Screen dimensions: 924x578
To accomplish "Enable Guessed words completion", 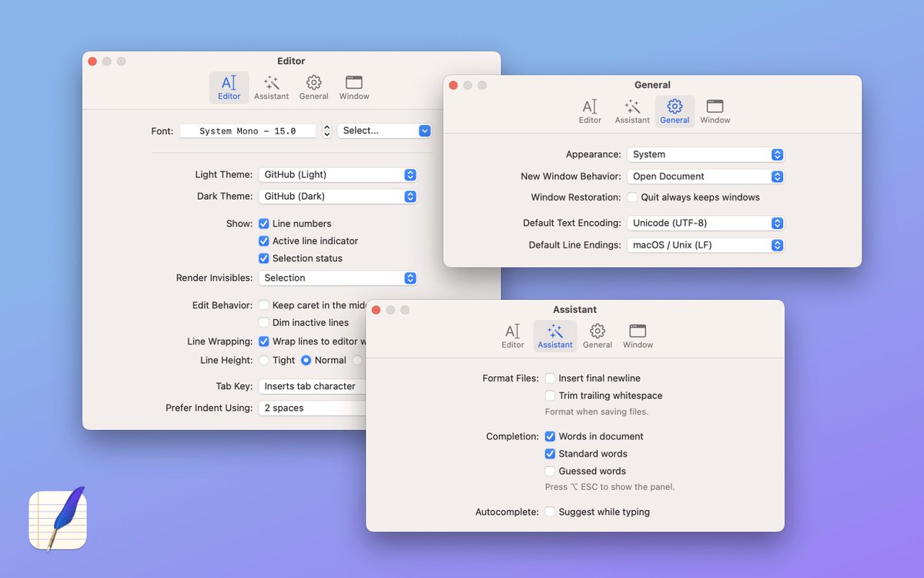I will (x=550, y=471).
